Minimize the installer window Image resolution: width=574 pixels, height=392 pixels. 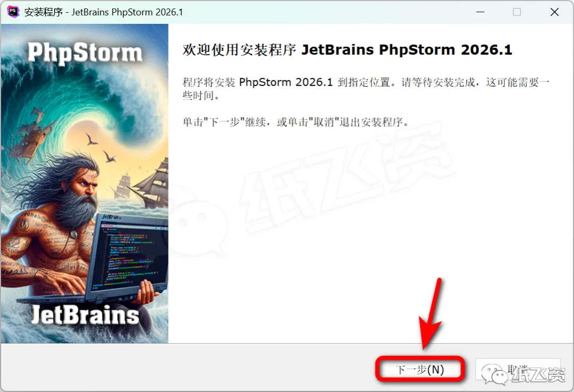pyautogui.click(x=480, y=12)
